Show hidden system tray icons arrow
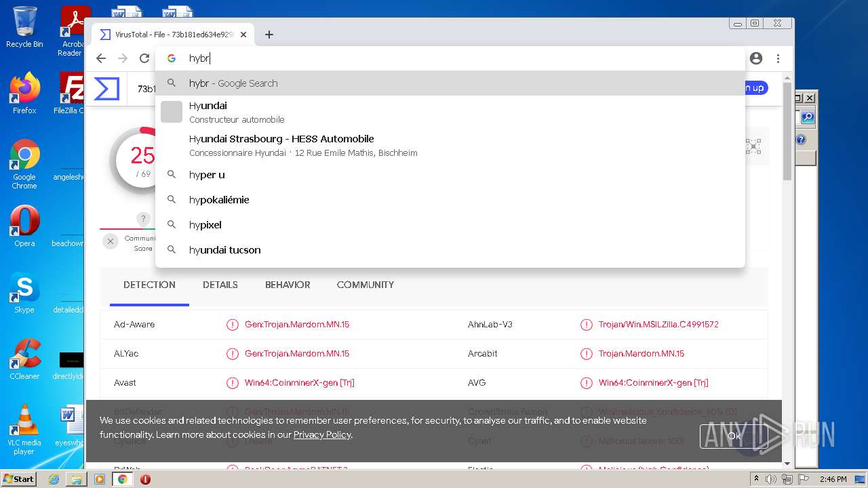Viewport: 868px width, 488px height. (756, 479)
